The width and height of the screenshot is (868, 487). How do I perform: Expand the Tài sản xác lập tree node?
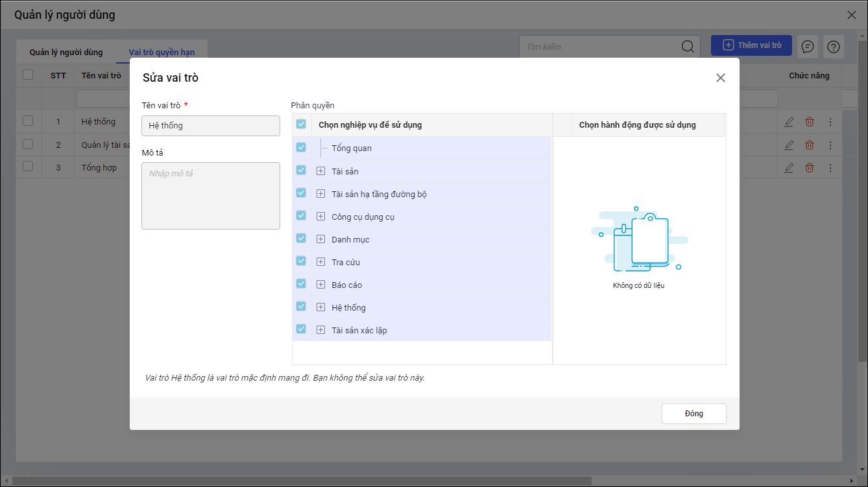click(x=320, y=330)
